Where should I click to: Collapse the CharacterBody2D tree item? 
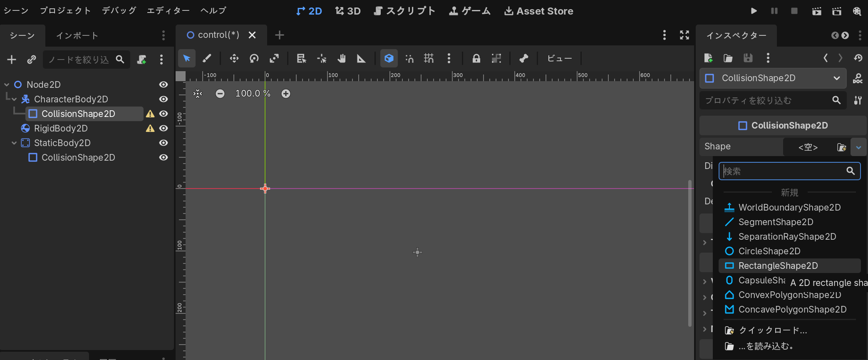(x=14, y=99)
